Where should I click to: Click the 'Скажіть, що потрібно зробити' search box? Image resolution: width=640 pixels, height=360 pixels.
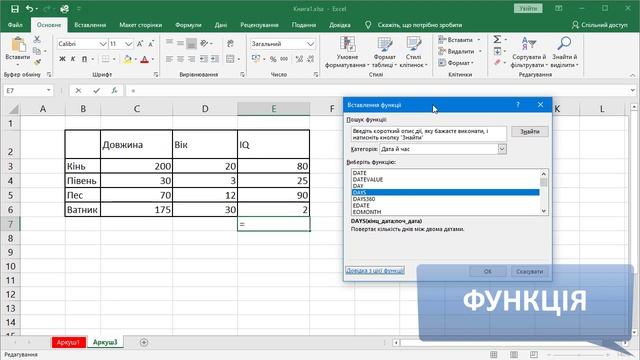click(x=420, y=25)
